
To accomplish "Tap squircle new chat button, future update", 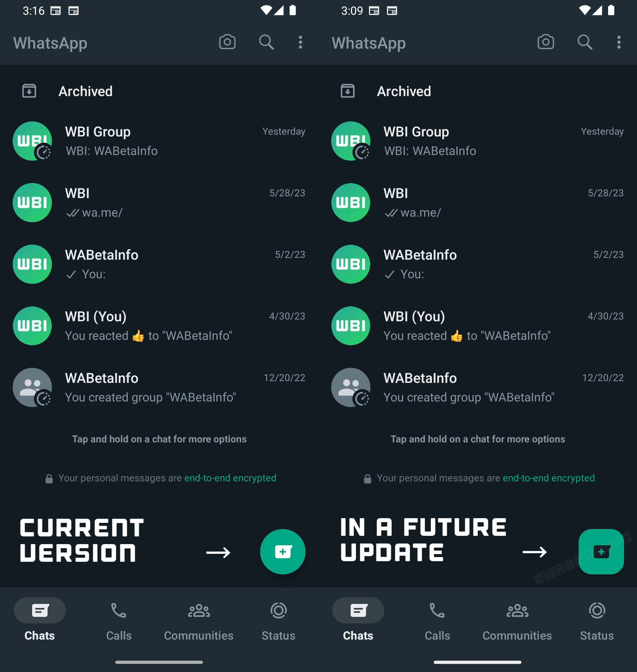I will [x=601, y=551].
